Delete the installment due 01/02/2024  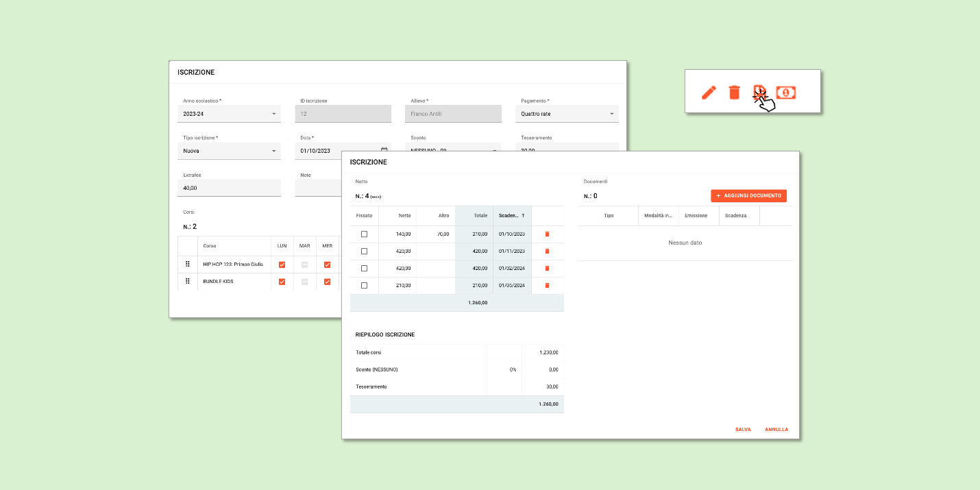[x=547, y=268]
